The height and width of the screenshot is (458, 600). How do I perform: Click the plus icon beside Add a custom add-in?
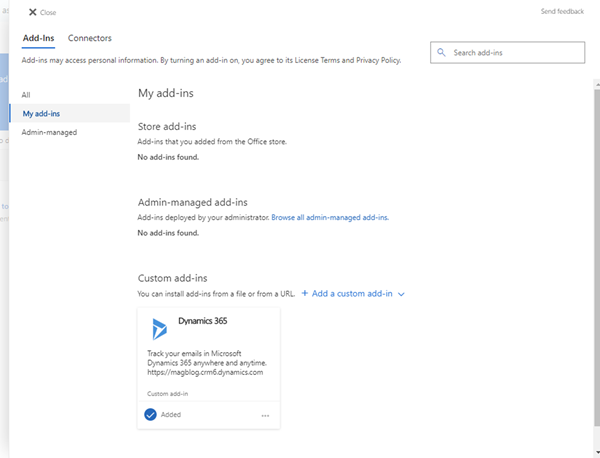point(305,294)
